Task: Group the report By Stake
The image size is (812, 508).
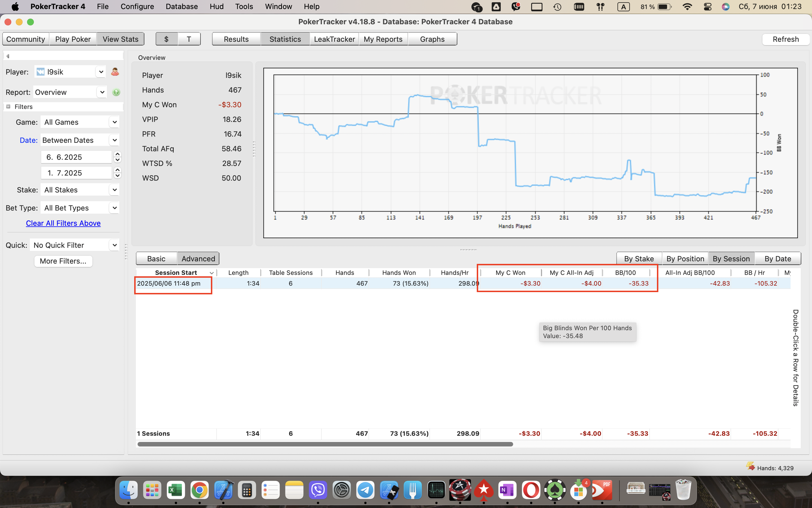Action: click(x=639, y=258)
